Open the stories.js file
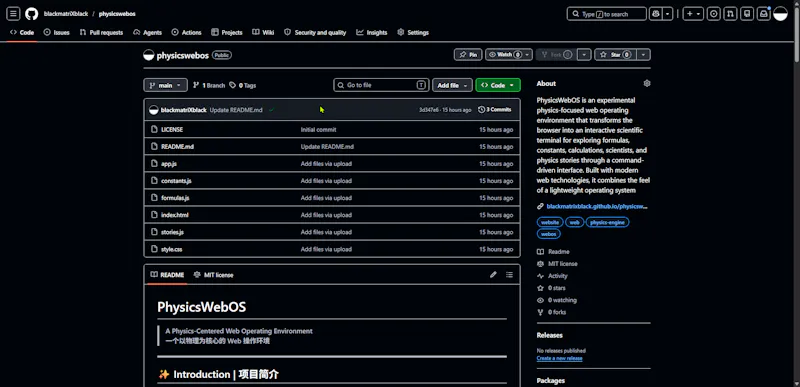Viewport: 800px width, 387px height. 172,232
